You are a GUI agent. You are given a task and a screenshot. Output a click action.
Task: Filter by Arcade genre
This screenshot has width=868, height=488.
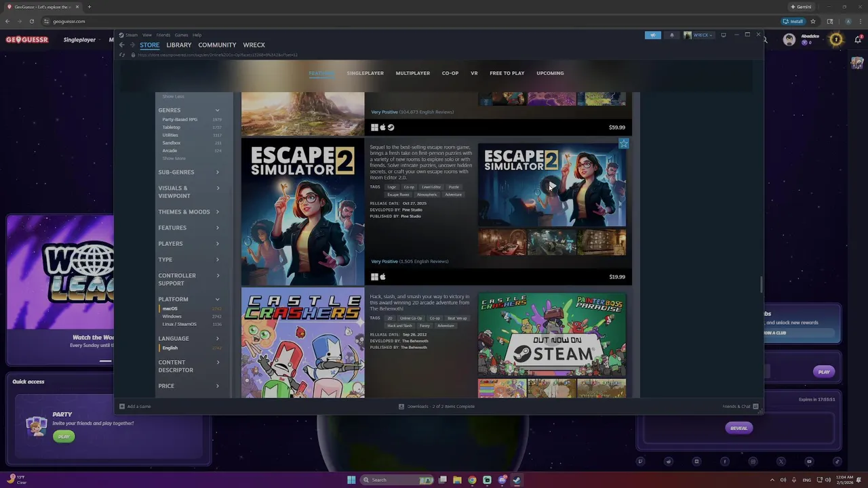point(170,150)
